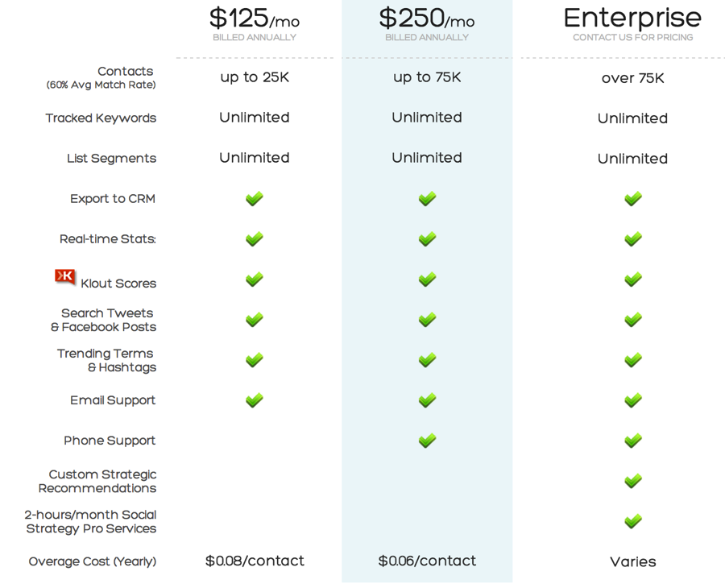Click Real-time Stats checkmark under Enterprise
The image size is (725, 588).
tap(633, 239)
